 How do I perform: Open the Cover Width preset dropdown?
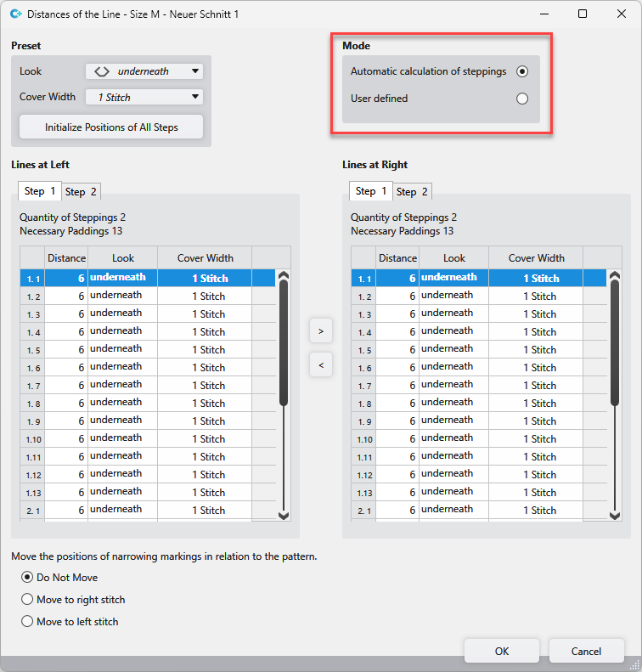pyautogui.click(x=144, y=97)
